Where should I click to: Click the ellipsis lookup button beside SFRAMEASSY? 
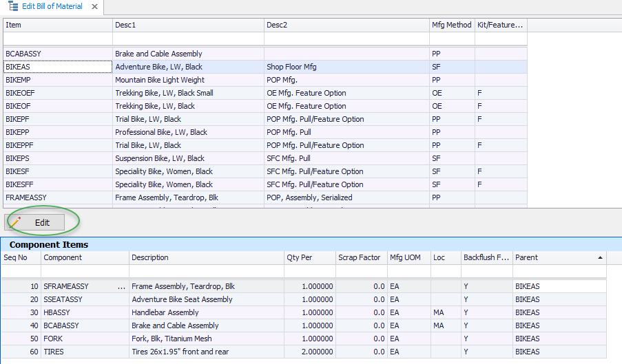[x=121, y=286]
